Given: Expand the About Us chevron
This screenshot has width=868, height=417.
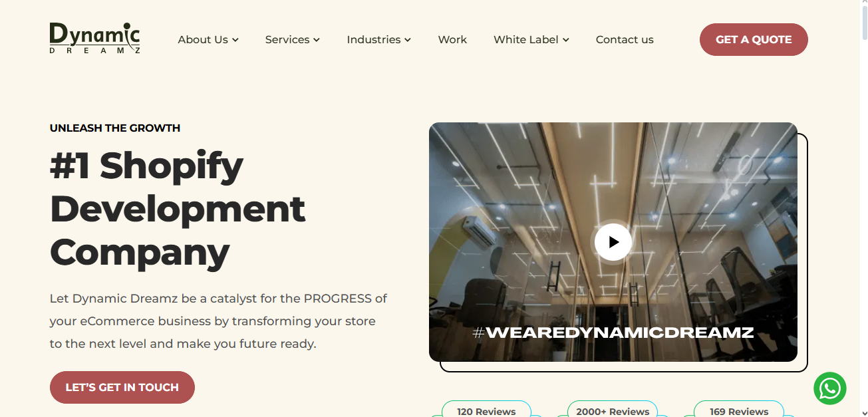Looking at the screenshot, I should point(235,40).
